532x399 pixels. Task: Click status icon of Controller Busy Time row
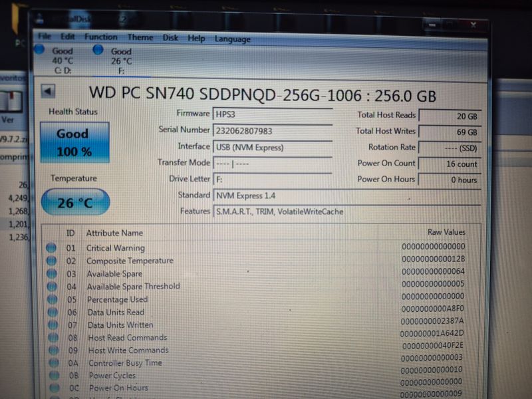[x=55, y=362]
